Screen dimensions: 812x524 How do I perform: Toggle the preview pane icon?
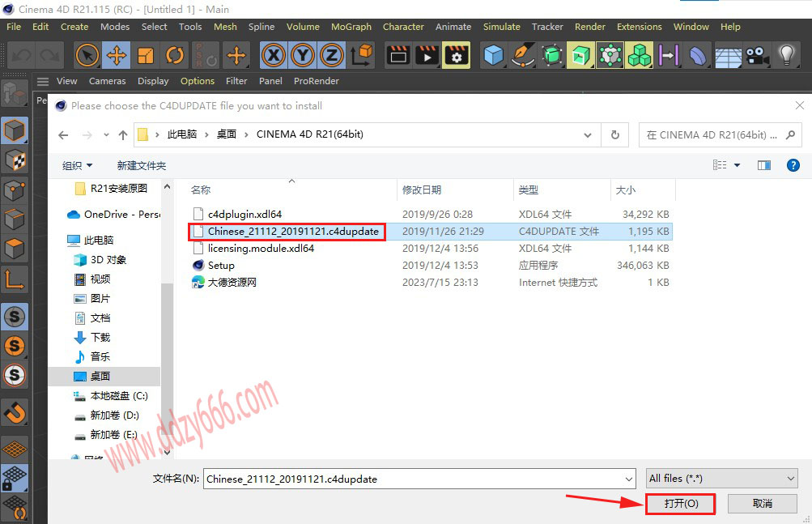click(764, 165)
